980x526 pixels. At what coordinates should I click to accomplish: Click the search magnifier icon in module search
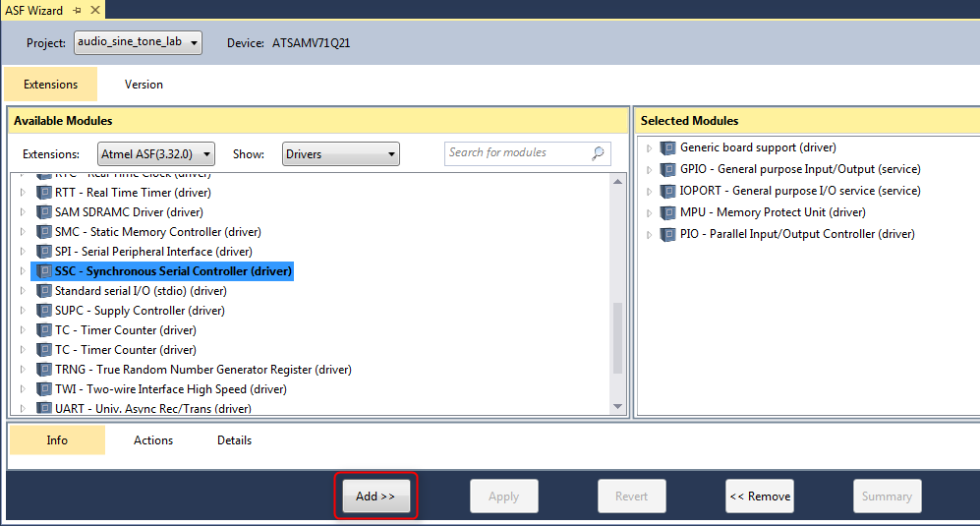[x=598, y=153]
